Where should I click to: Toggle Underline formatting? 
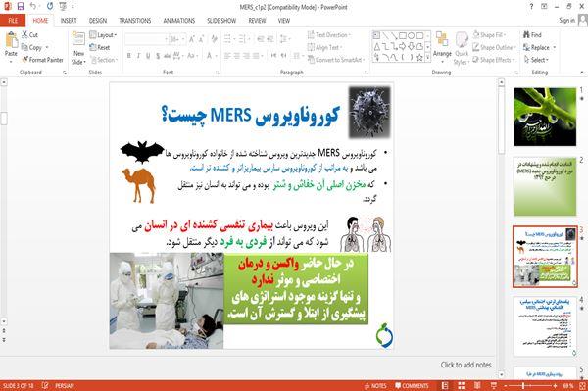tap(148, 56)
